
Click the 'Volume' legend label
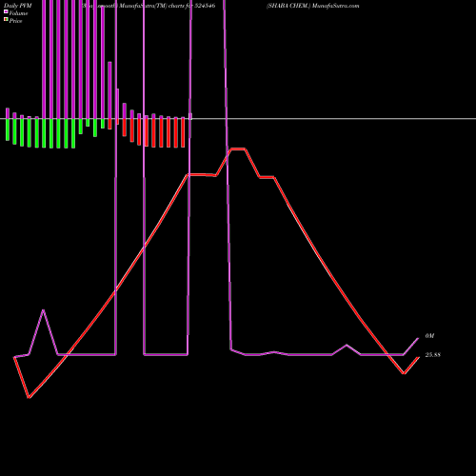[x=18, y=13]
